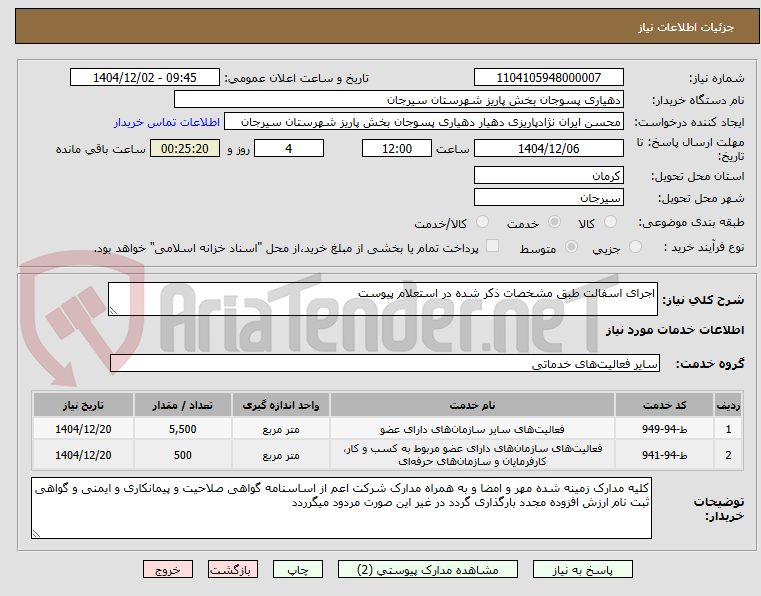The height and width of the screenshot is (596, 761).
Task: Click the deadline hour field 12:00
Action: click(397, 149)
